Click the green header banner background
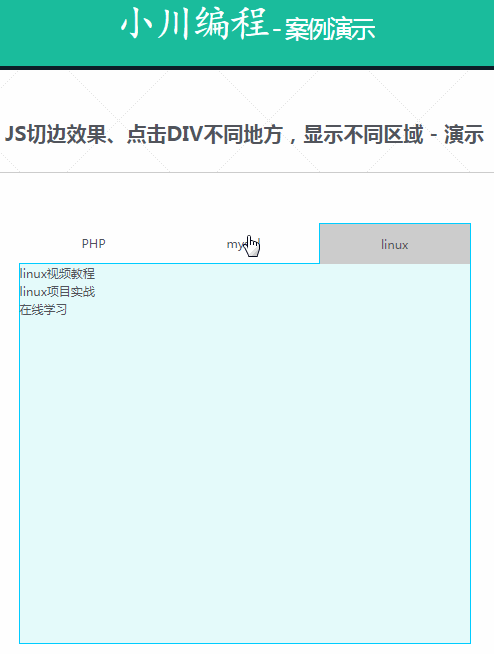Viewport: 494px width, 654px height. pos(434,33)
